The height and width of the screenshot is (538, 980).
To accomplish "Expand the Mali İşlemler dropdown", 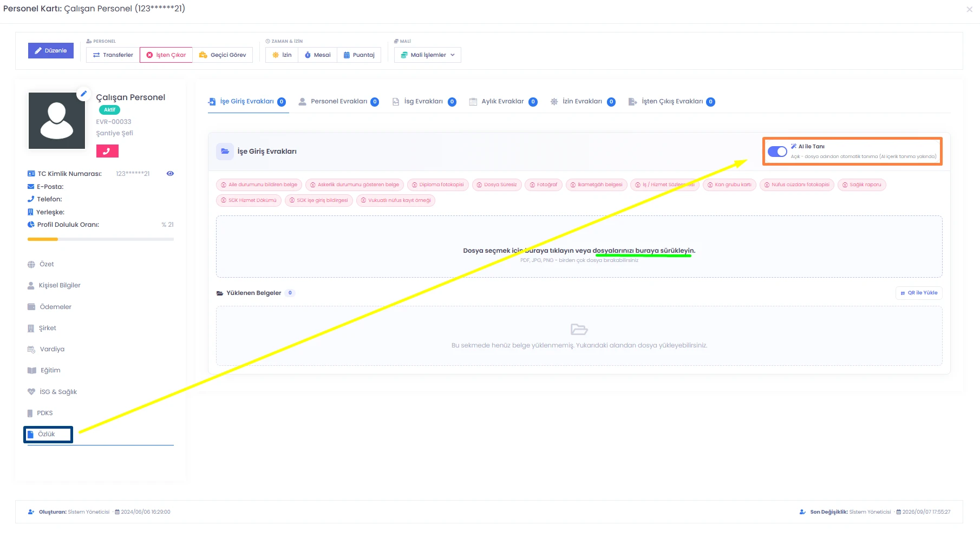I will point(428,55).
